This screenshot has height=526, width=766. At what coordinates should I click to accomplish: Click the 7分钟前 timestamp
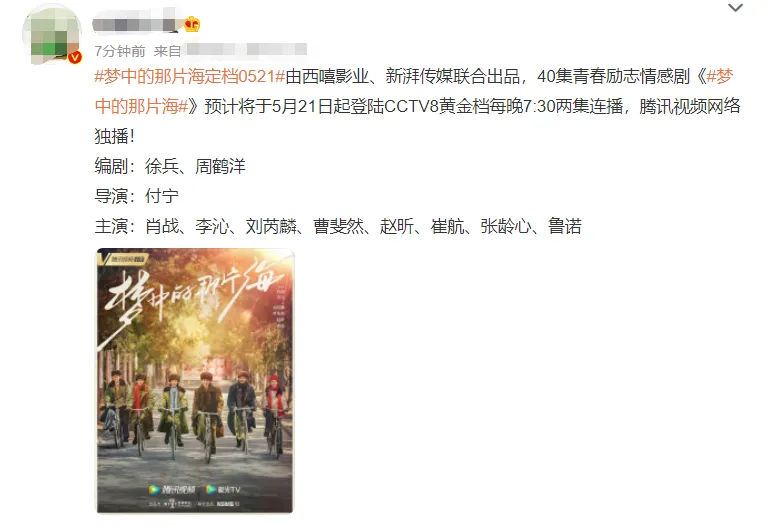[x=120, y=51]
